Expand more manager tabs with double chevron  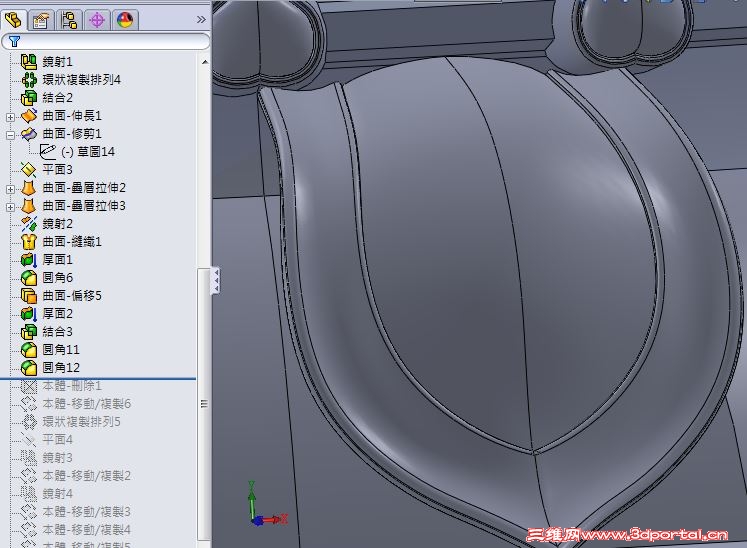pyautogui.click(x=201, y=20)
